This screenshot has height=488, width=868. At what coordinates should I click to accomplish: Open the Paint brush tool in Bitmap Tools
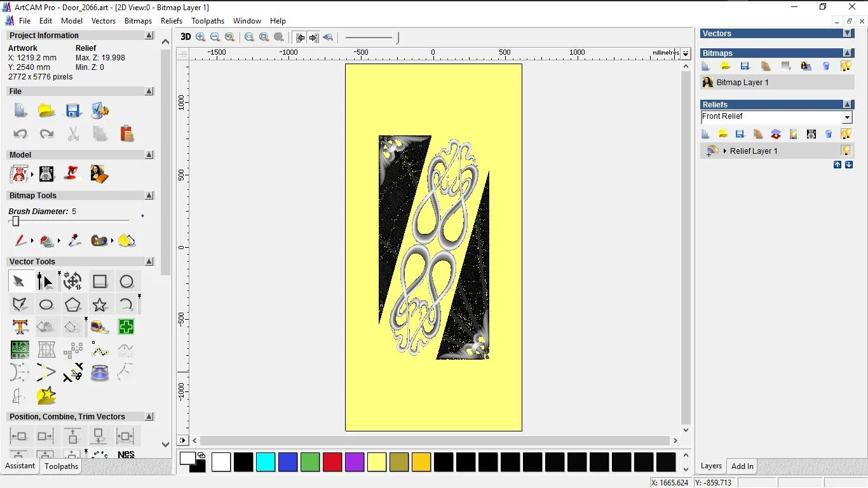(x=20, y=241)
